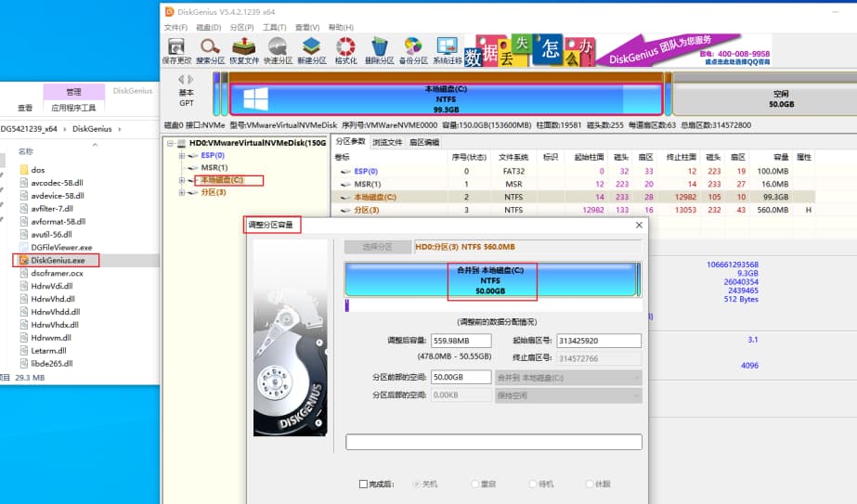
Task: Click the purple data-allocation marker strip
Action: (x=346, y=305)
